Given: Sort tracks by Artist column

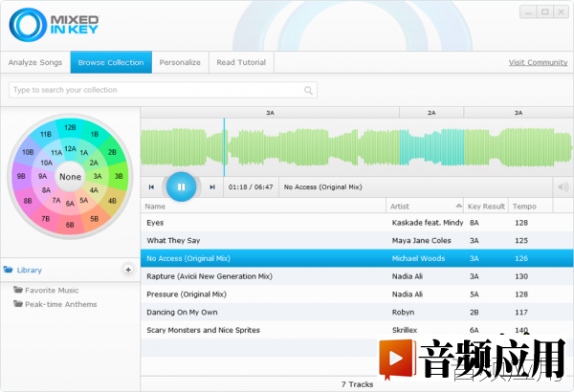Looking at the screenshot, I should [425, 207].
